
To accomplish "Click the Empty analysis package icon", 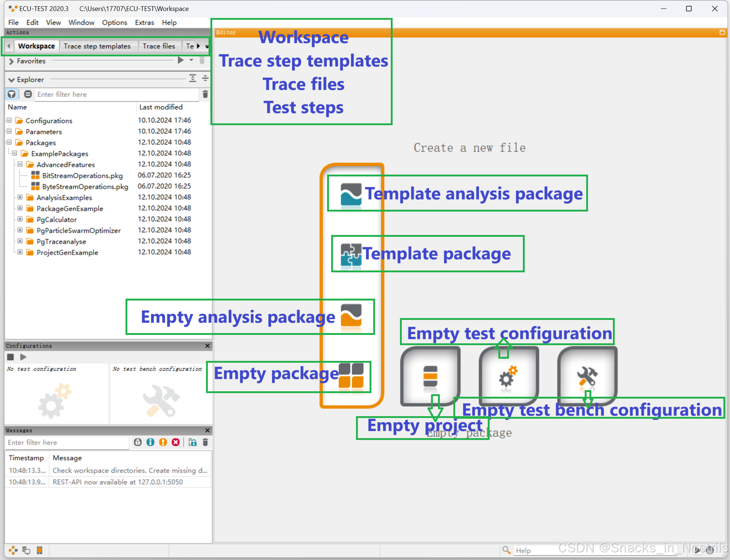I will [351, 316].
